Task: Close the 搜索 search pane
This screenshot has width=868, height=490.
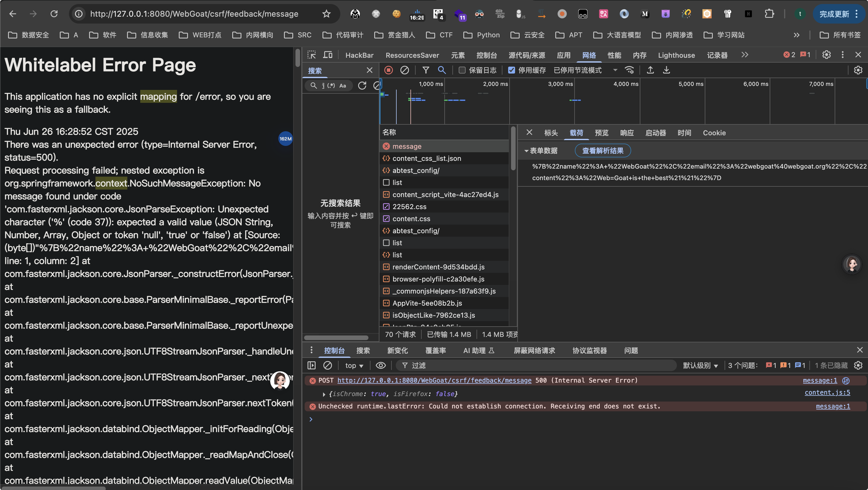Action: [x=369, y=70]
